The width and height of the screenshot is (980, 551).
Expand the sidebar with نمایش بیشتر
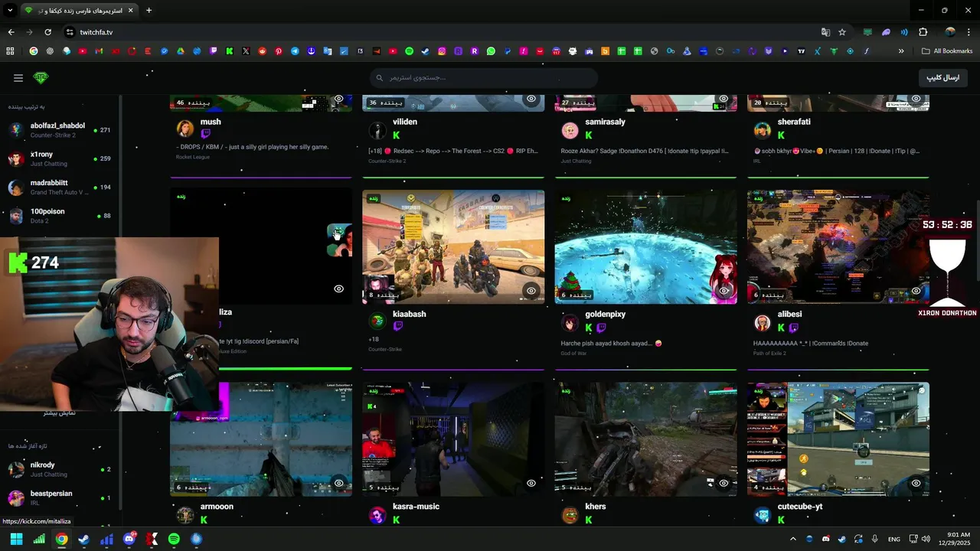(60, 413)
